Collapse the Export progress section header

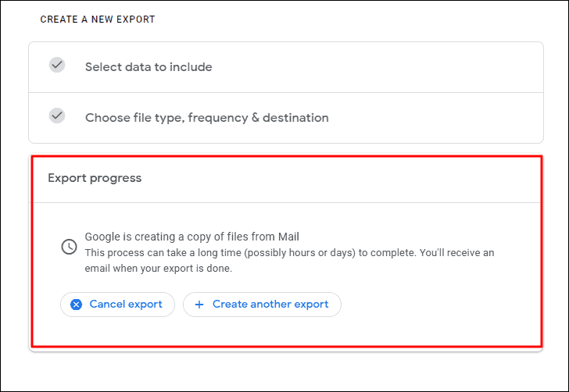coord(286,179)
